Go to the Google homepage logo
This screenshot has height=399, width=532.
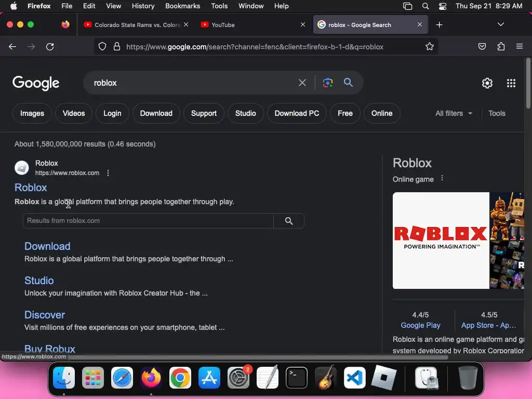click(36, 83)
